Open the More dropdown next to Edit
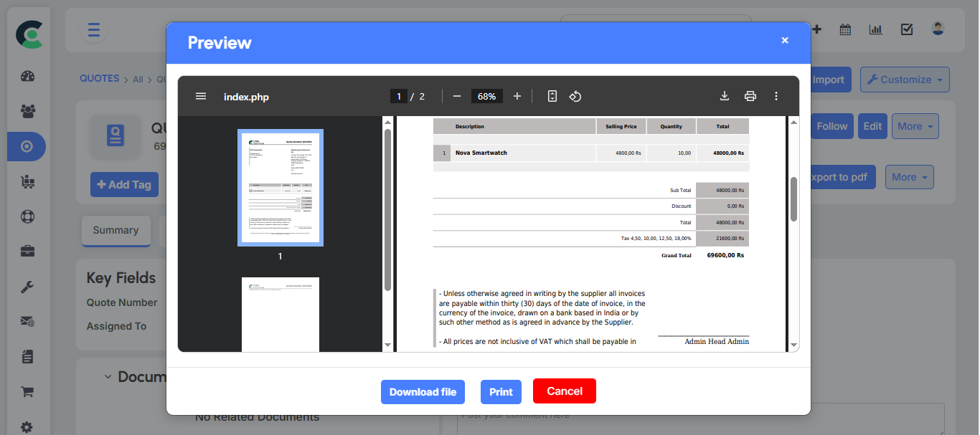 [x=915, y=125]
